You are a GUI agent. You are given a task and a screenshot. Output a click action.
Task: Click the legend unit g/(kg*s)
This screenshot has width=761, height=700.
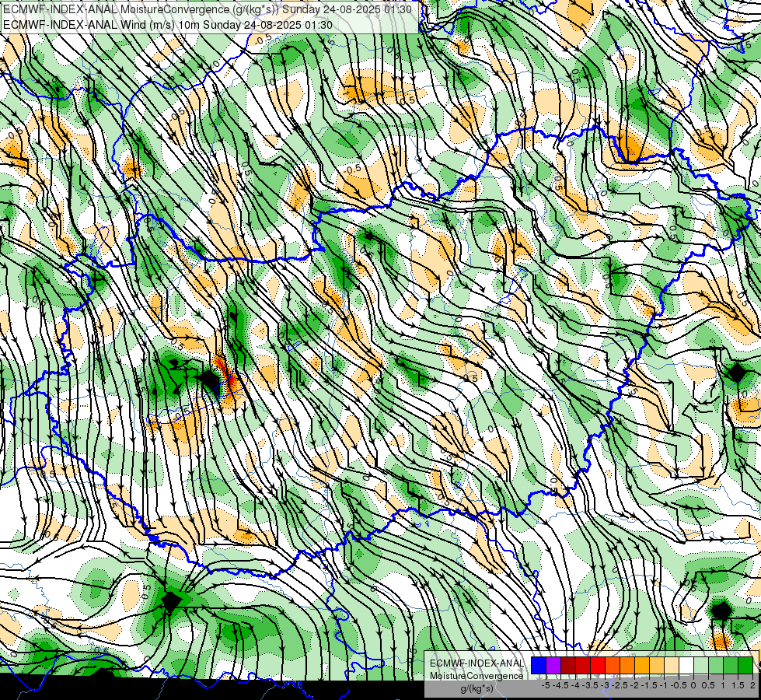[x=476, y=688]
